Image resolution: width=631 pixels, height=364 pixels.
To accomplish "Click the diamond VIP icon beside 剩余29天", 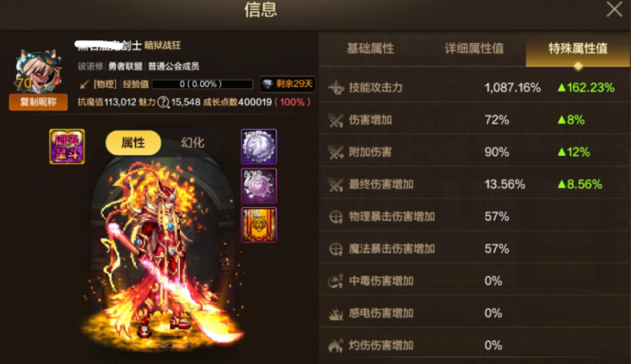I will click(267, 83).
